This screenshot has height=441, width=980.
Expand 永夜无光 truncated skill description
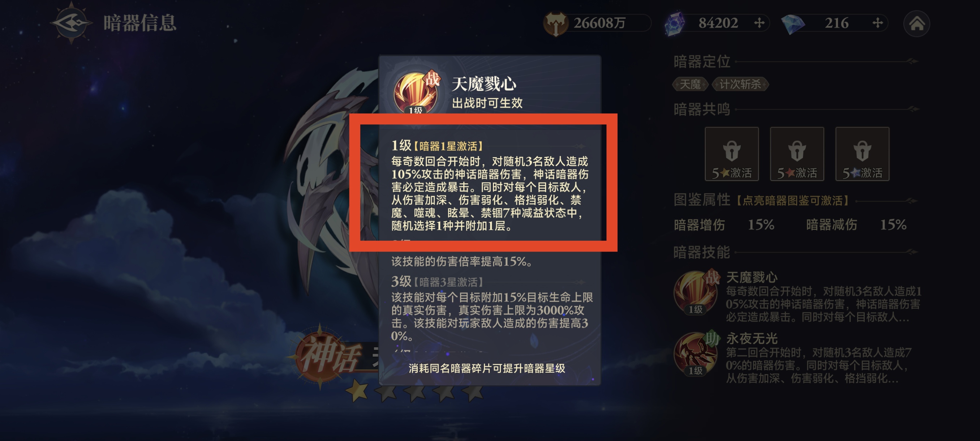[x=818, y=365]
